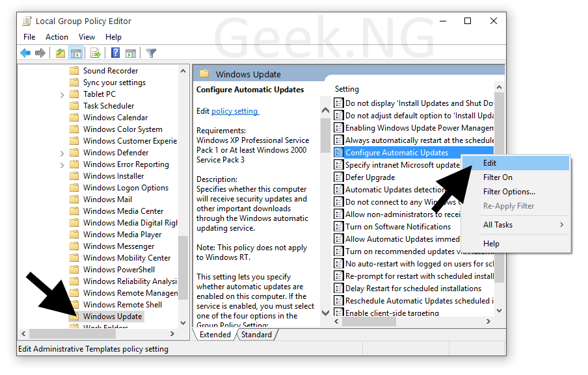The width and height of the screenshot is (588, 375).
Task: Click the Export List toolbar icon
Action: tap(96, 53)
